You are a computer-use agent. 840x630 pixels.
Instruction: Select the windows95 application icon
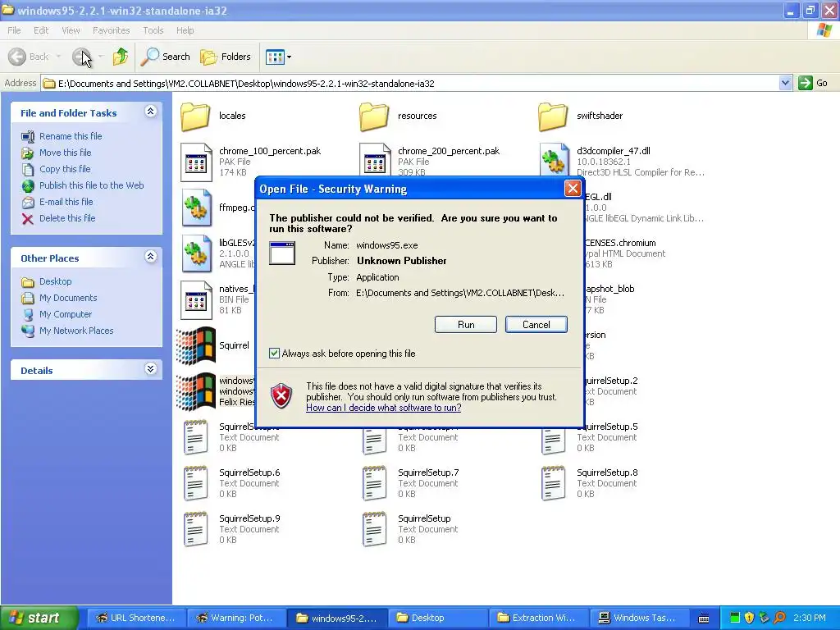click(195, 391)
